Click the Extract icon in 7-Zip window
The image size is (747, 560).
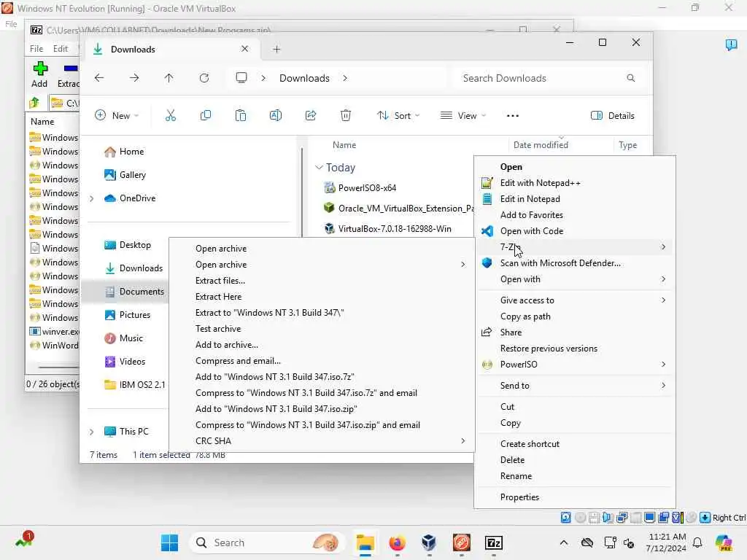[x=71, y=69]
